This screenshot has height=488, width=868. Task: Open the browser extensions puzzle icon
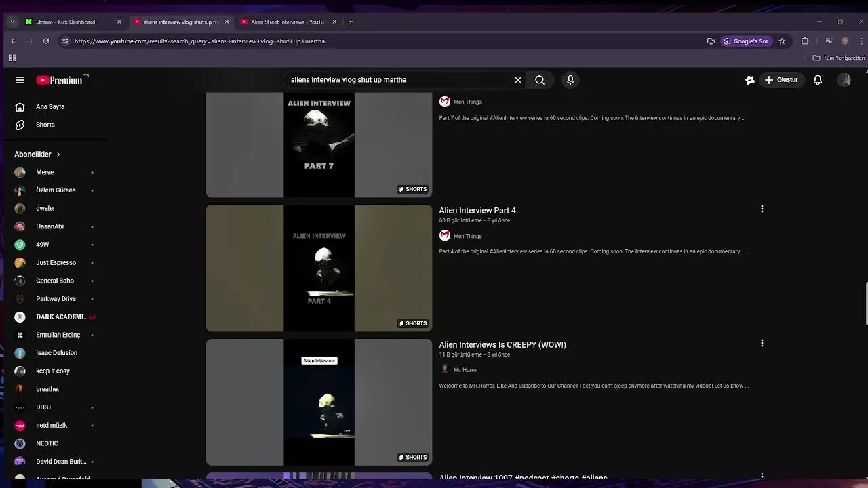click(805, 41)
